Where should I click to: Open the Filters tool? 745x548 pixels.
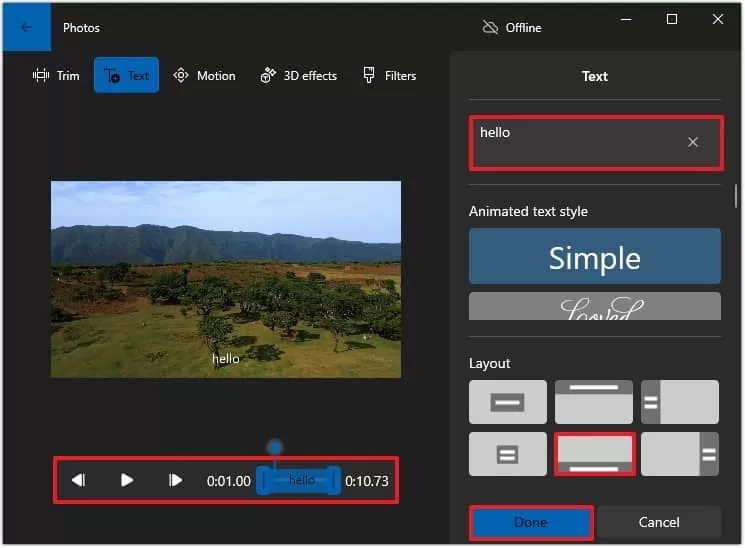click(389, 76)
